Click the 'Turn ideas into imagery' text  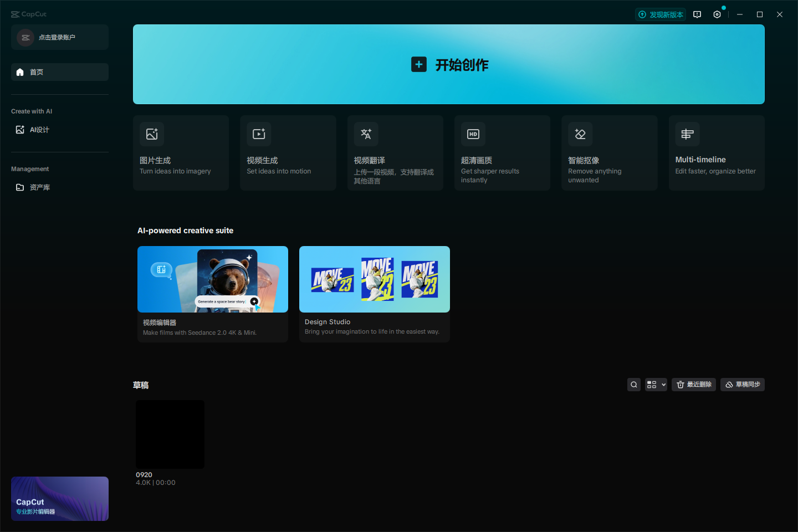175,171
